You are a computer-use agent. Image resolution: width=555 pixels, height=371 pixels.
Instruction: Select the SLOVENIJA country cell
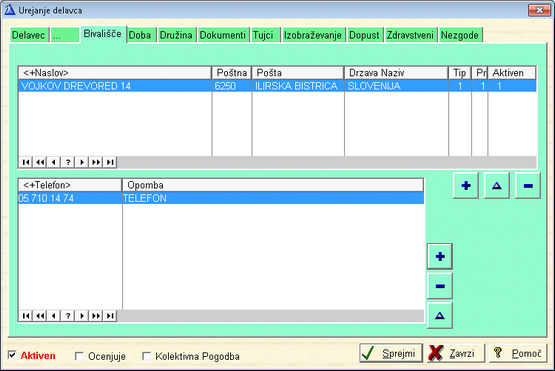(x=396, y=86)
